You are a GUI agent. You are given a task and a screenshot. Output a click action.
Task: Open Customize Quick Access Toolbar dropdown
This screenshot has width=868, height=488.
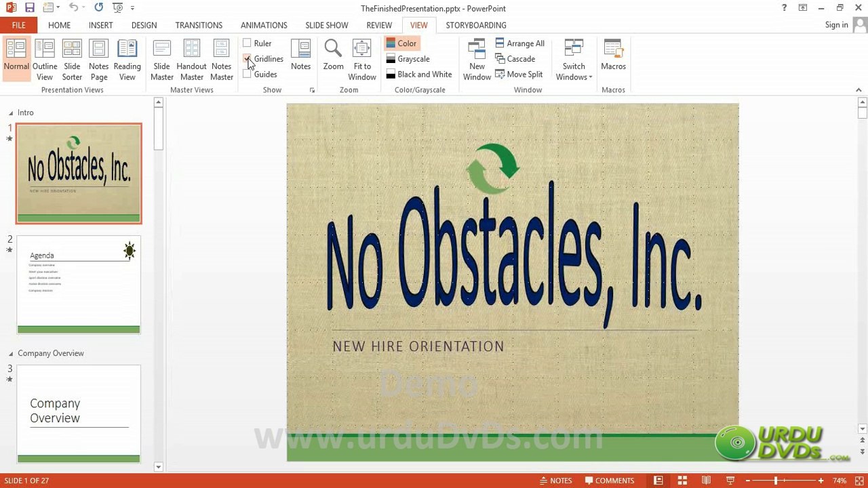132,8
